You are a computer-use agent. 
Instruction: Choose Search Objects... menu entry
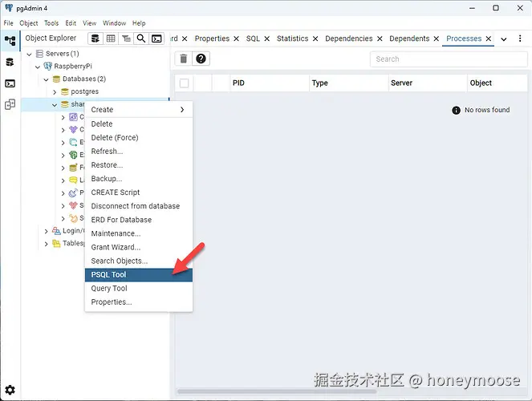tap(139, 261)
